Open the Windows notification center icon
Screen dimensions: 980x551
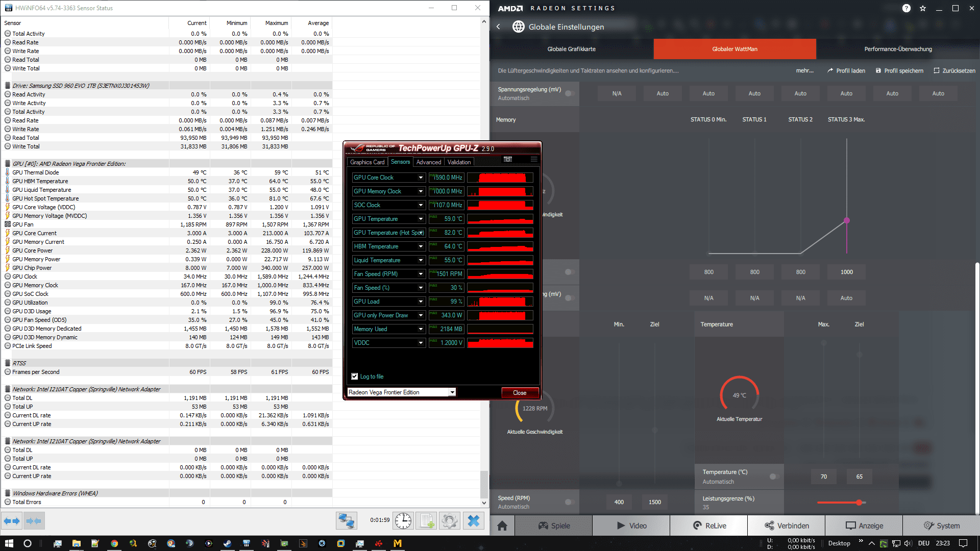(963, 543)
